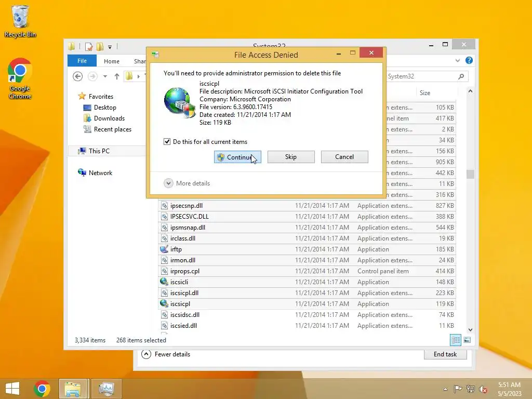
Task: Select Desktop in navigation pane
Action: (x=105, y=107)
